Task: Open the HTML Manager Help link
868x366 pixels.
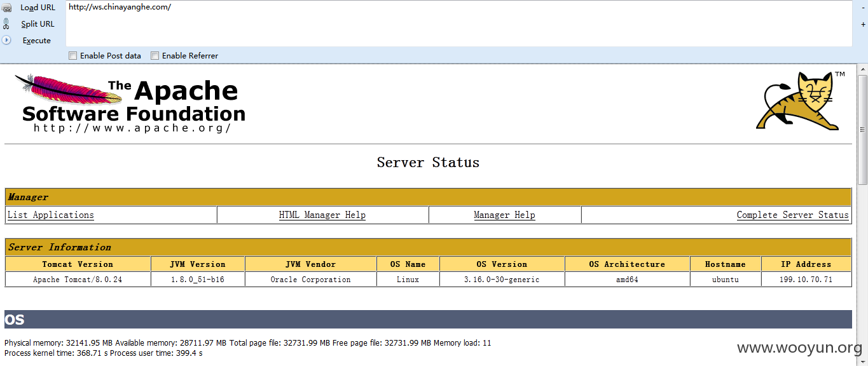Action: tap(322, 215)
